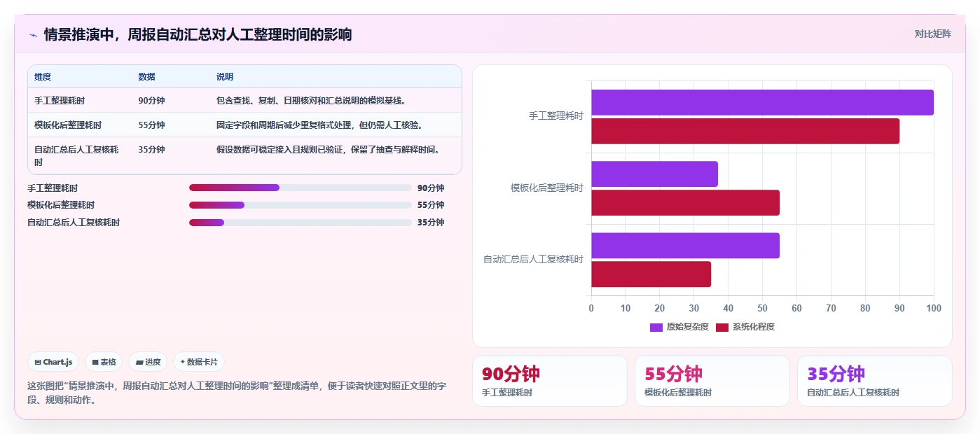
Task: Click purple bar for 模板化后整理耗时 in chart
Action: [x=654, y=174]
